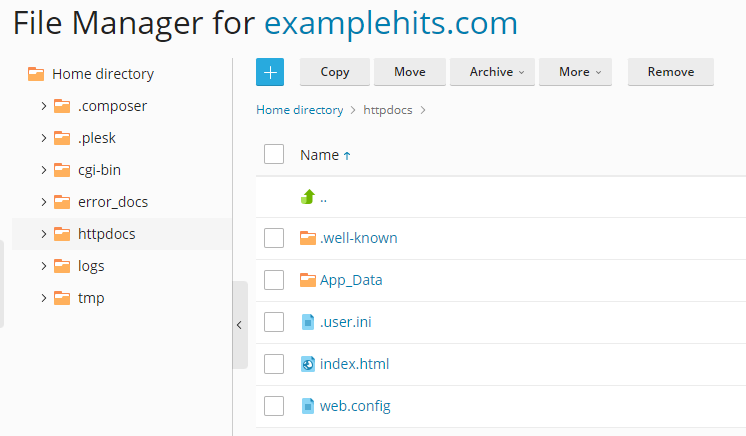Select cgi-bin label in the tree
The height and width of the screenshot is (436, 746).
[x=99, y=170]
